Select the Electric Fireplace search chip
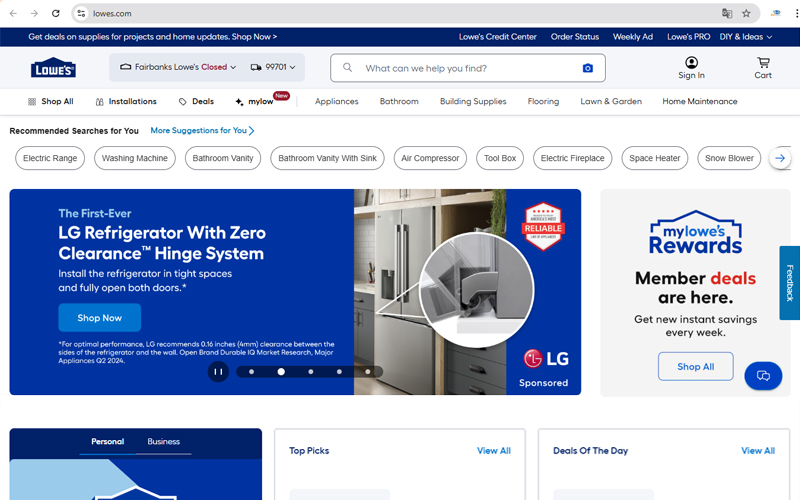The width and height of the screenshot is (800, 500). pos(572,158)
